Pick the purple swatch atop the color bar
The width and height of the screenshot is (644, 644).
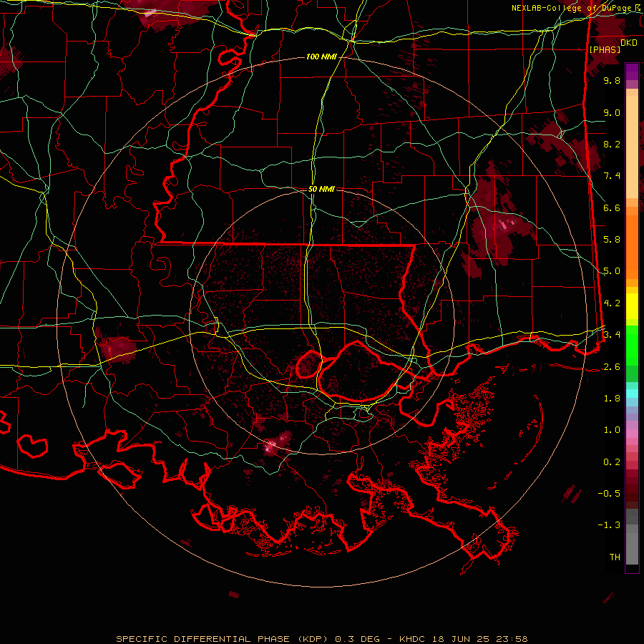pyautogui.click(x=632, y=72)
